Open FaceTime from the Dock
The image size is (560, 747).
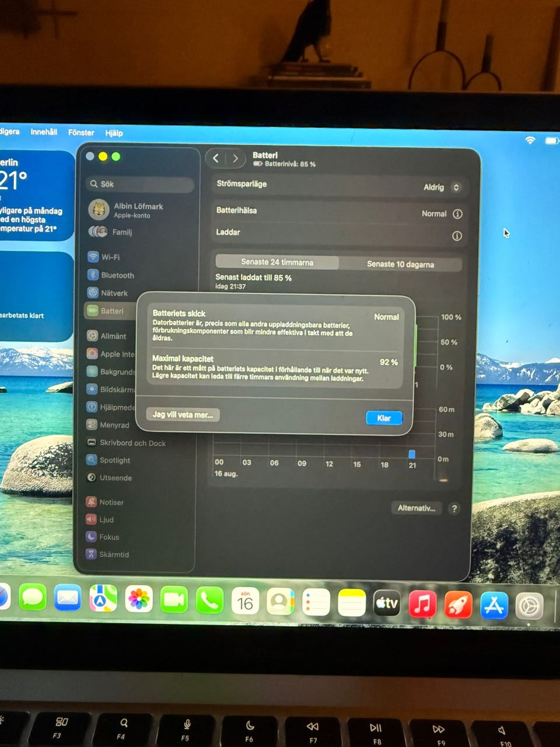tap(174, 600)
